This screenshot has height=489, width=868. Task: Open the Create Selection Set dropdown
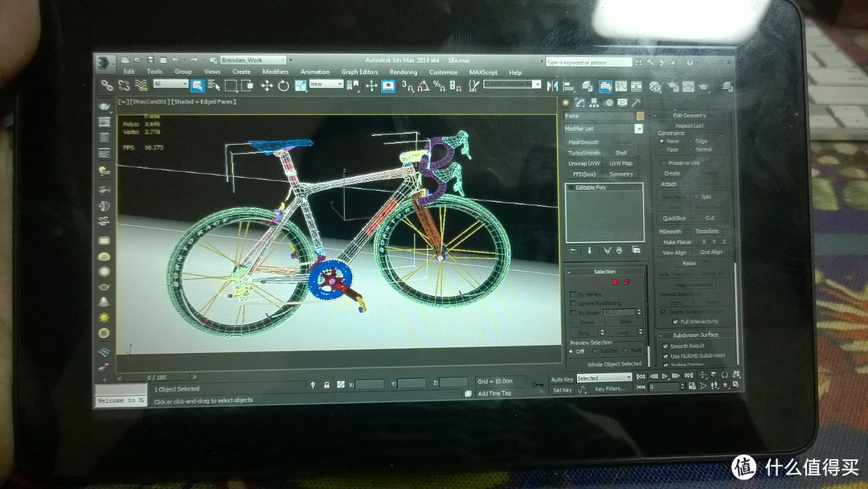512,84
